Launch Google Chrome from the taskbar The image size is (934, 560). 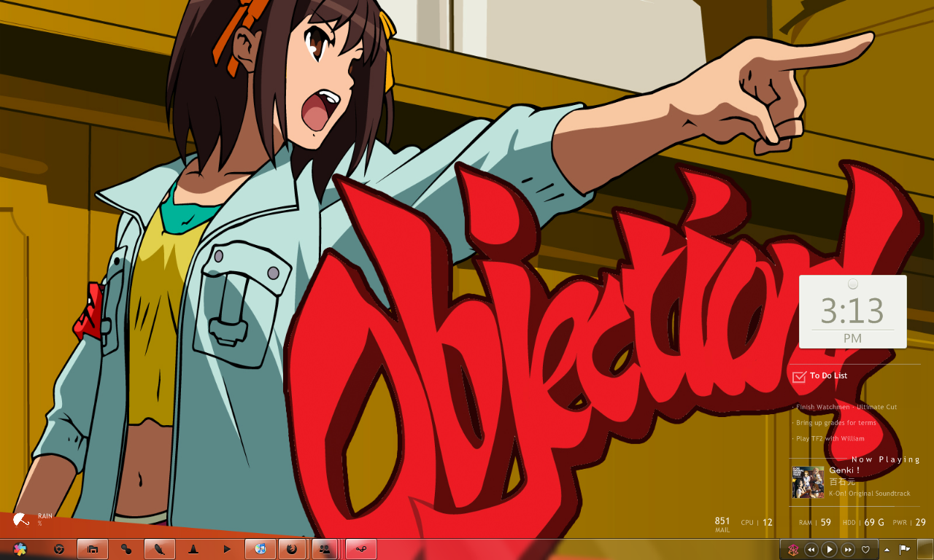click(x=59, y=549)
